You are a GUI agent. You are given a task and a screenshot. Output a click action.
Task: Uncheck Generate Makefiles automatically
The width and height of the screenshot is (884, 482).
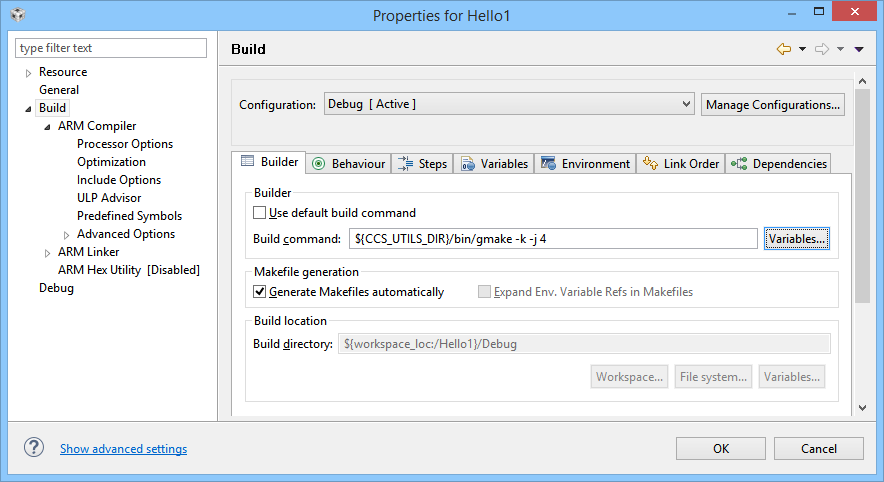(x=260, y=292)
